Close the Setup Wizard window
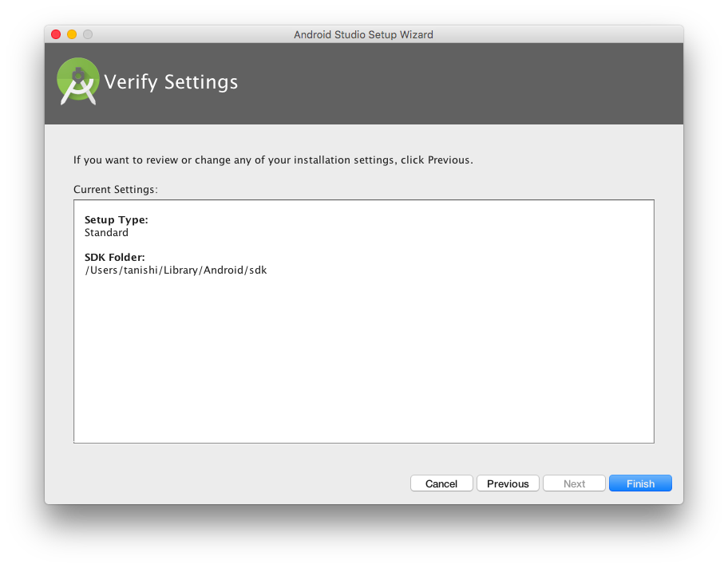The height and width of the screenshot is (568, 728). click(56, 34)
